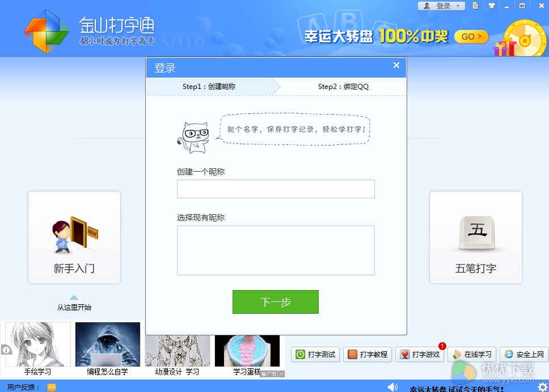Image resolution: width=549 pixels, height=392 pixels.
Task: Open the 打字测试 button
Action: [x=315, y=354]
